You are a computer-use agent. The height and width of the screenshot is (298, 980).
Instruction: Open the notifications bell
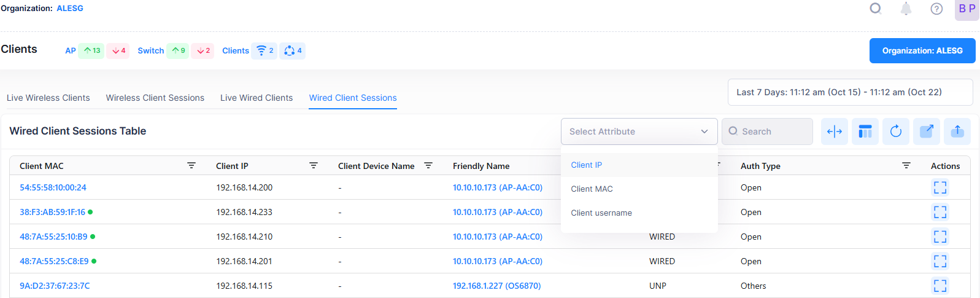[x=906, y=9]
